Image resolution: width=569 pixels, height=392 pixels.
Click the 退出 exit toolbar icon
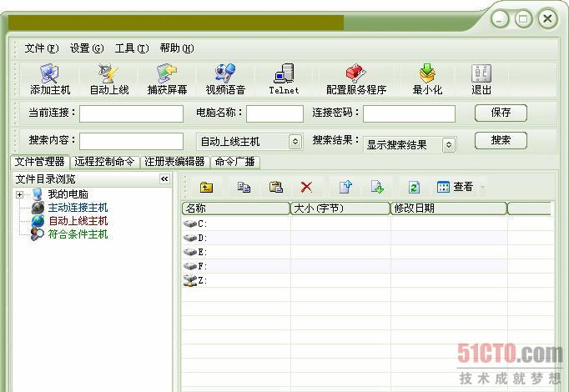point(481,79)
